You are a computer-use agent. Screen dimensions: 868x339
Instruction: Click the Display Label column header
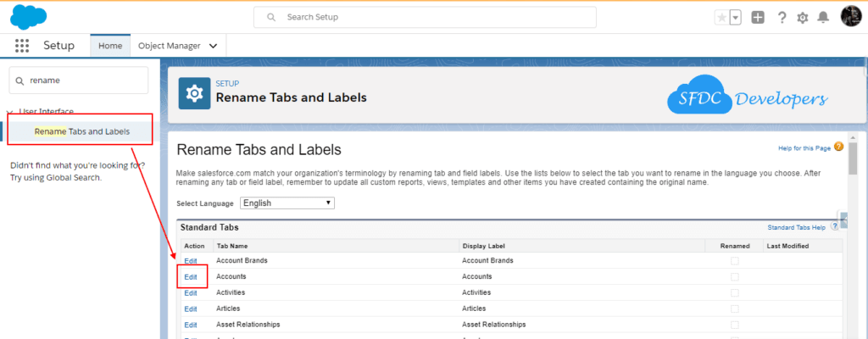coord(483,246)
